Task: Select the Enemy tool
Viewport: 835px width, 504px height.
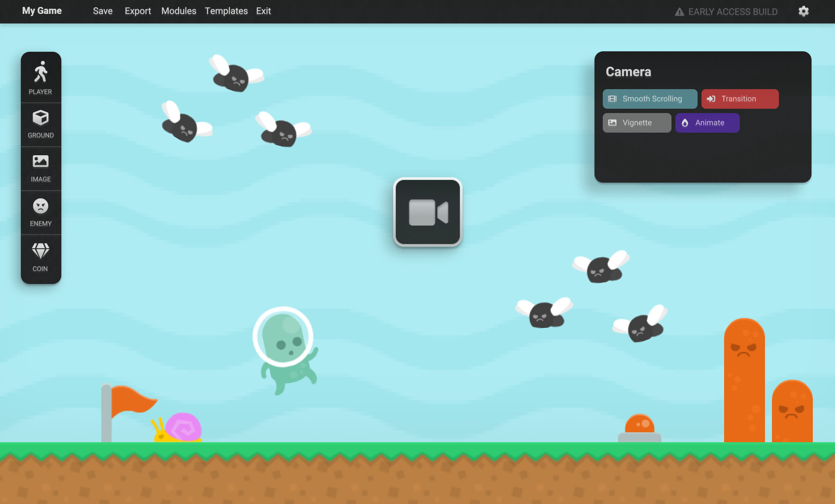Action: [40, 212]
